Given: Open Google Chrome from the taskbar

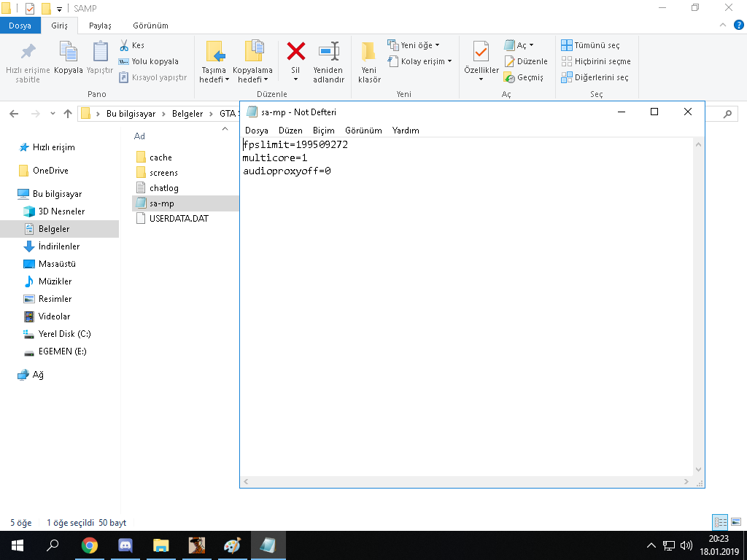Looking at the screenshot, I should click(x=90, y=545).
